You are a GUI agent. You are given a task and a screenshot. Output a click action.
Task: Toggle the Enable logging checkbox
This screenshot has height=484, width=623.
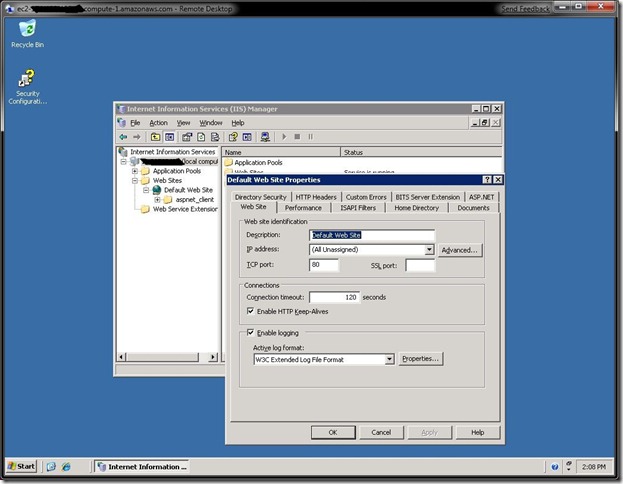pyautogui.click(x=250, y=333)
